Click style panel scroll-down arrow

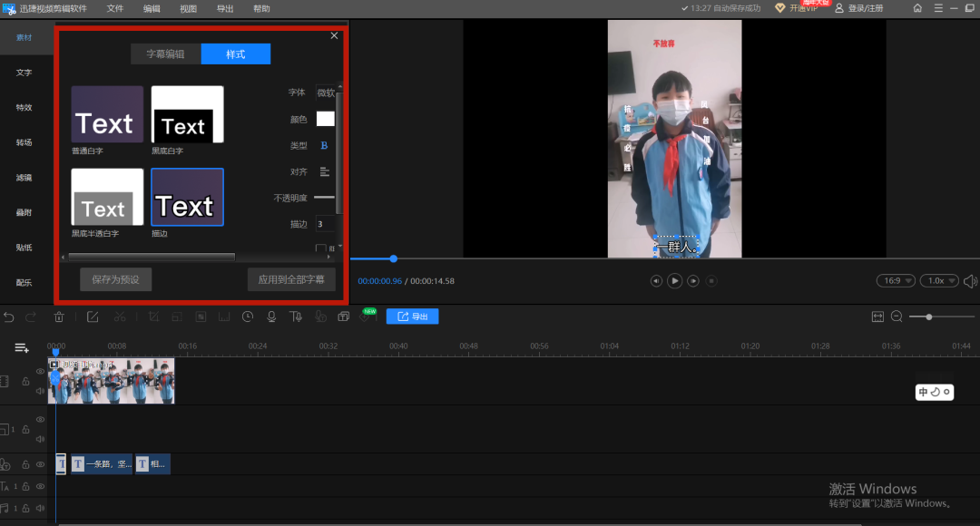coord(340,247)
